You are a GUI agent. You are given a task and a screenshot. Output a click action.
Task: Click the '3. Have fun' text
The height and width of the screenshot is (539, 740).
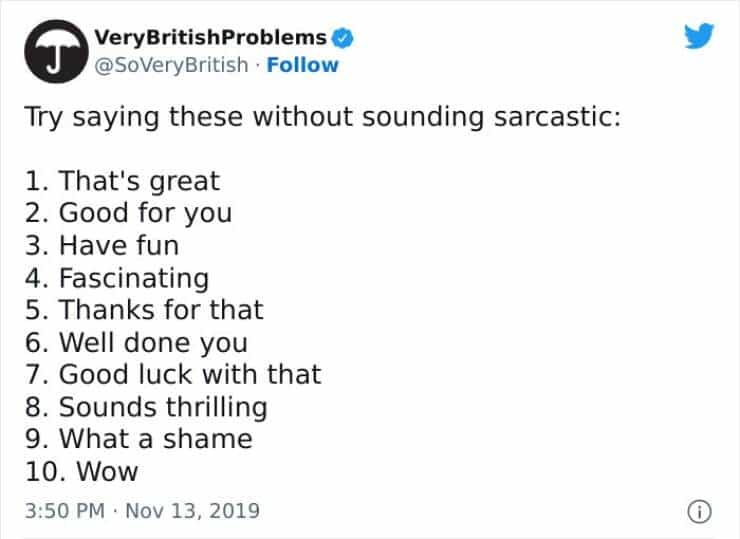pos(100,245)
